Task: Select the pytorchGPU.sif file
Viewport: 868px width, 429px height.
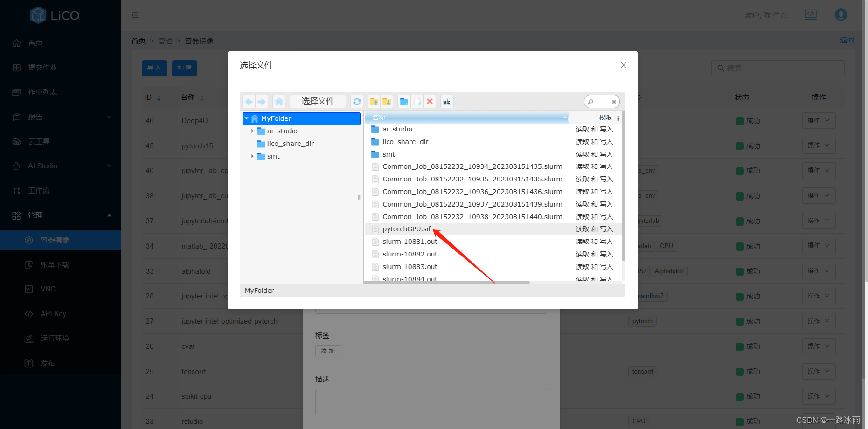Action: 406,229
